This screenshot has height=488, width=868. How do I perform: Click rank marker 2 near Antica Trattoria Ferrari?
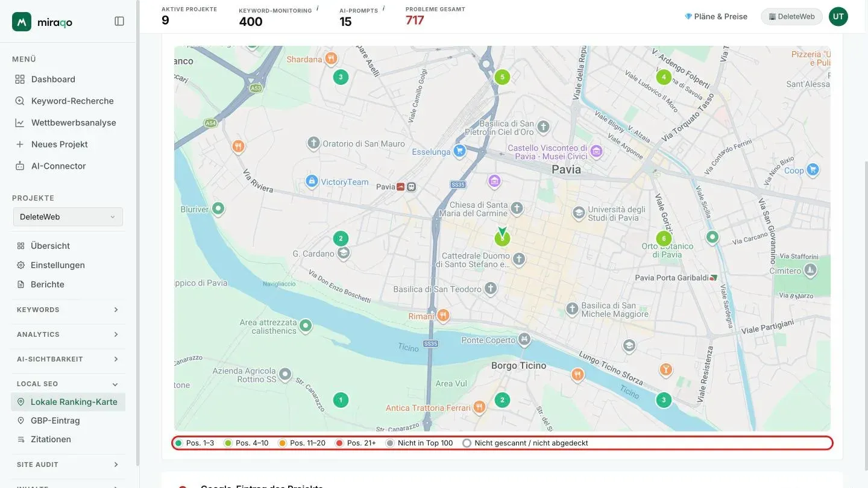click(502, 400)
